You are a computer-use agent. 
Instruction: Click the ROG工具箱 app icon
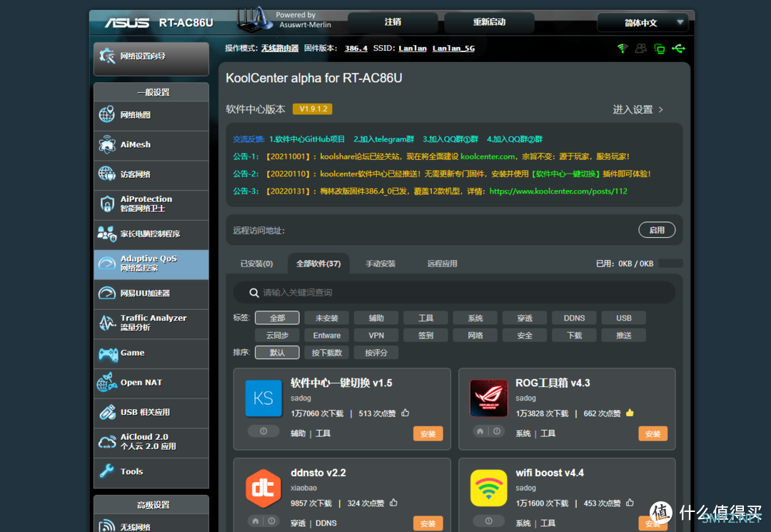(x=488, y=398)
